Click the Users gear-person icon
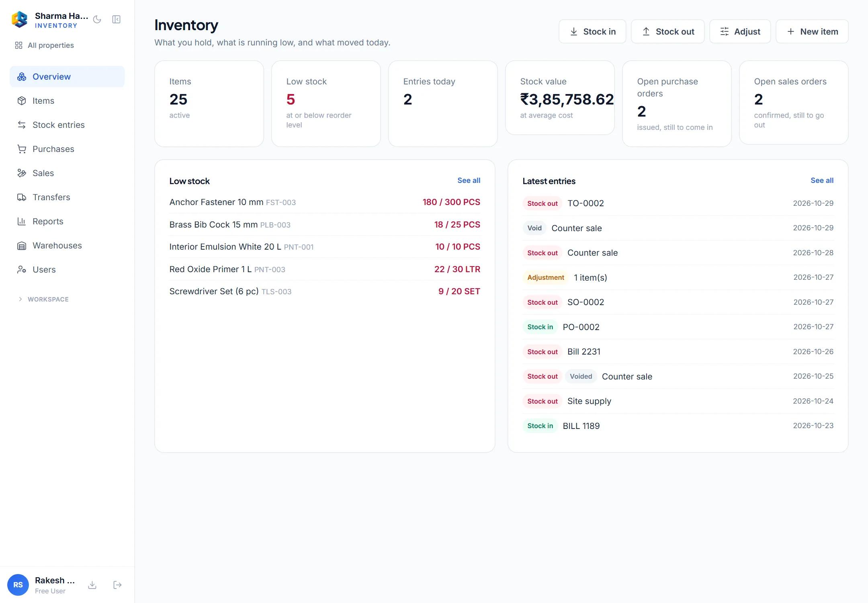The height and width of the screenshot is (603, 868). pyautogui.click(x=22, y=269)
